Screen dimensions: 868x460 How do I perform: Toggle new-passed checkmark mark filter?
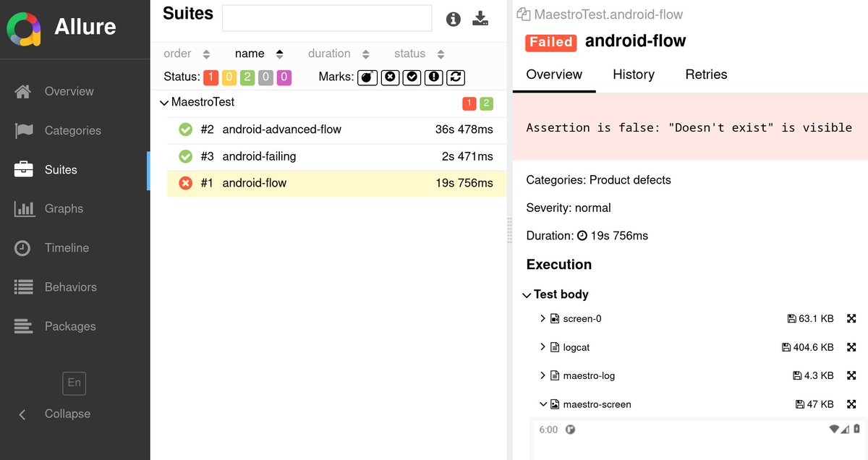pyautogui.click(x=412, y=77)
